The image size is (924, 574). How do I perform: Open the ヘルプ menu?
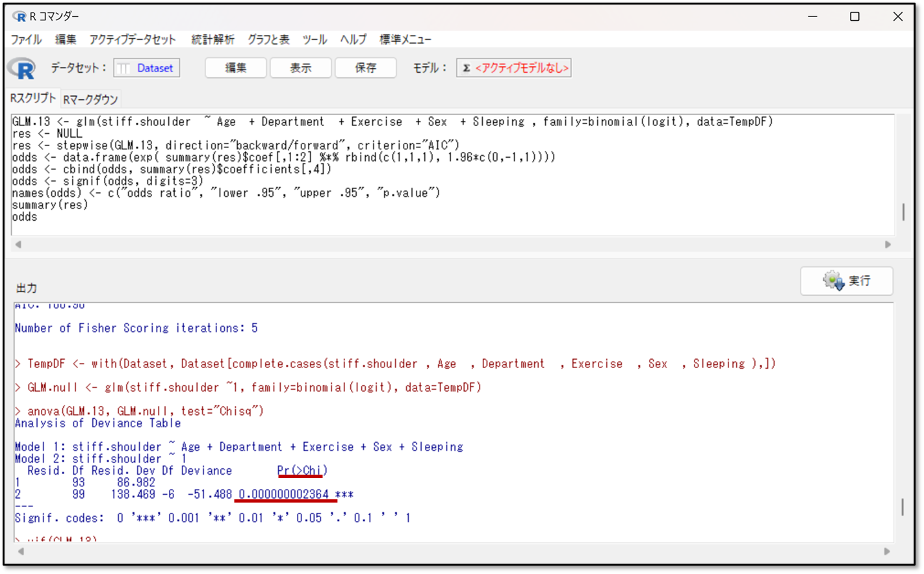pos(353,40)
